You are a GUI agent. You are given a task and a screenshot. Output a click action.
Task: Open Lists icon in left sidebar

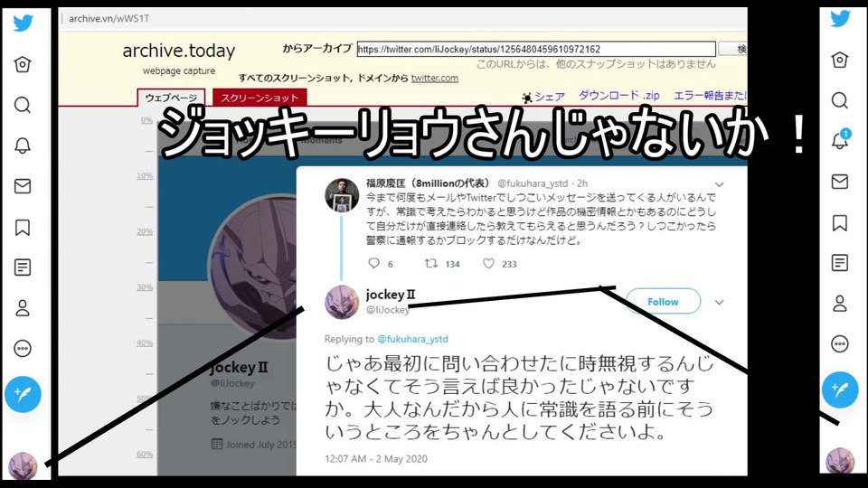click(23, 267)
